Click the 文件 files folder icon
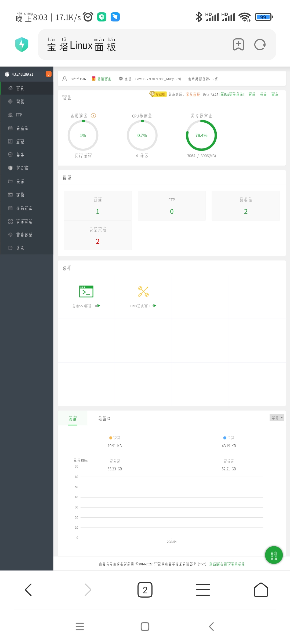The image size is (290, 644). [10, 181]
